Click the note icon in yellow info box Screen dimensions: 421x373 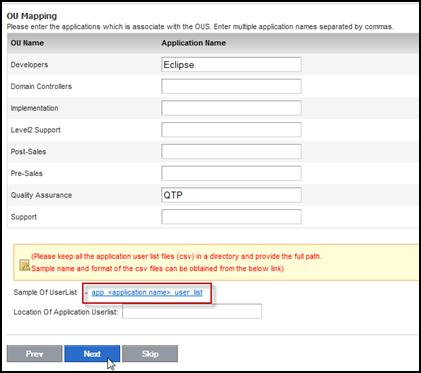(x=24, y=265)
